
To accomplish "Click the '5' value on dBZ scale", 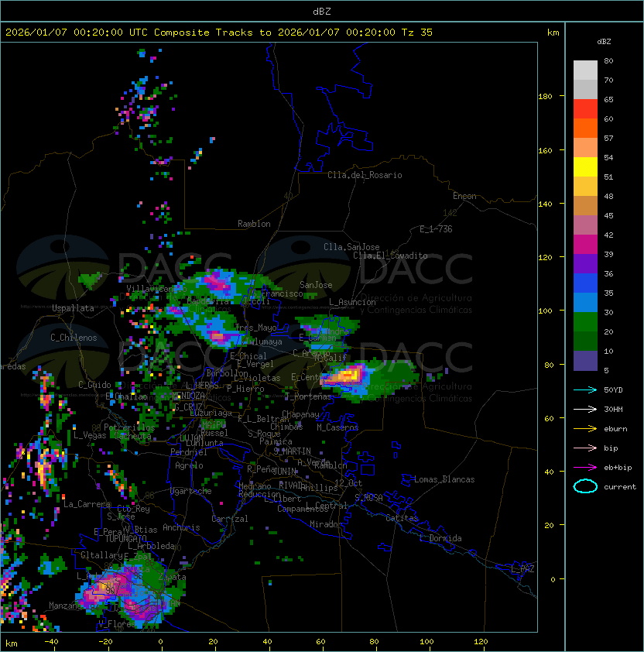I will (x=606, y=370).
